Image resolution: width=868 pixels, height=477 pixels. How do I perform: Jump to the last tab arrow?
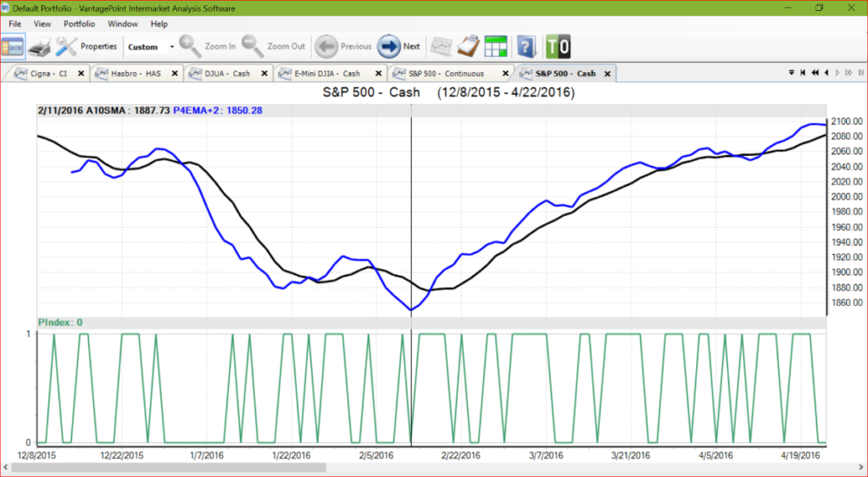(x=861, y=73)
